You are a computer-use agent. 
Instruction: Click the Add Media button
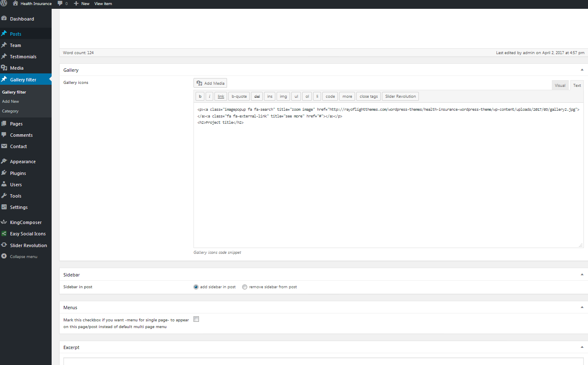click(x=210, y=83)
